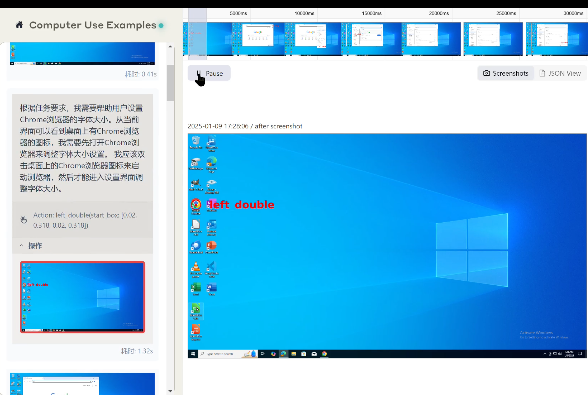Click the Chrome icon on the screenshot desktop
This screenshot has height=395, width=588.
(x=196, y=204)
